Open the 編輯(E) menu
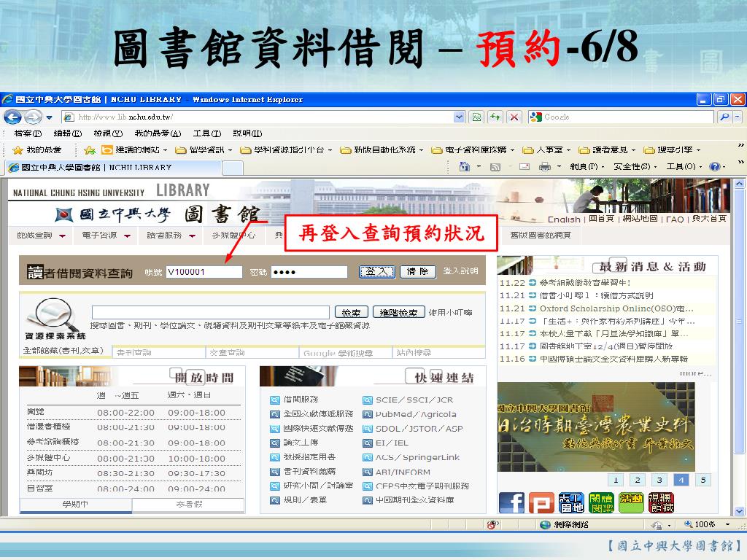Viewport: 747px width, 560px height. [68, 133]
